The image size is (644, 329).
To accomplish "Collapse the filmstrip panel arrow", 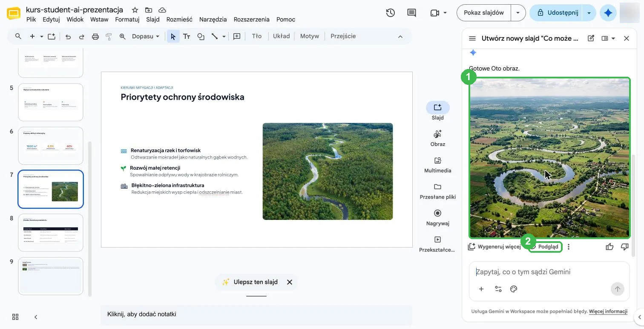I will click(36, 317).
